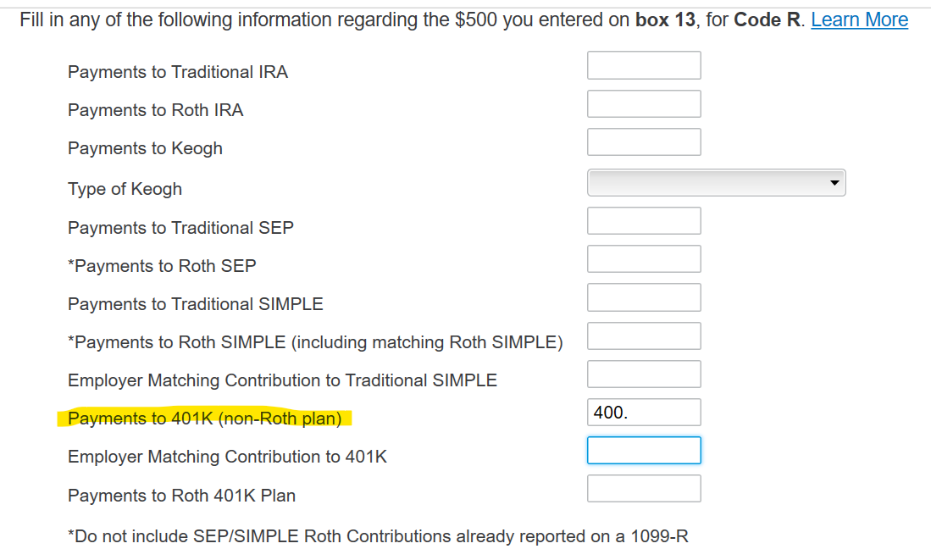Screen dimensions: 931x560
Task: Click the bold box 13 text
Action: click(665, 19)
